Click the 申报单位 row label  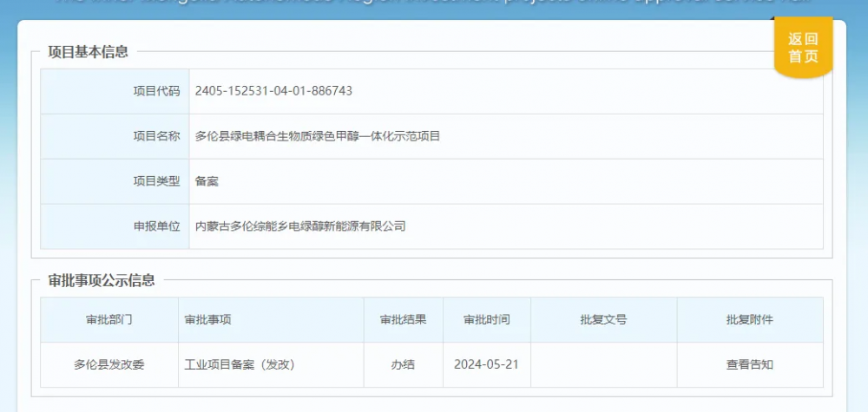tap(156, 226)
